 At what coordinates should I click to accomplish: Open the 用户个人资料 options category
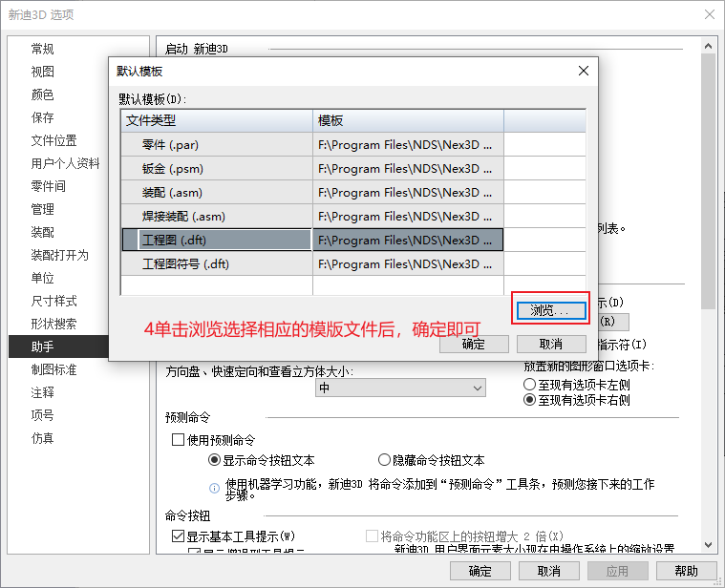(65, 163)
